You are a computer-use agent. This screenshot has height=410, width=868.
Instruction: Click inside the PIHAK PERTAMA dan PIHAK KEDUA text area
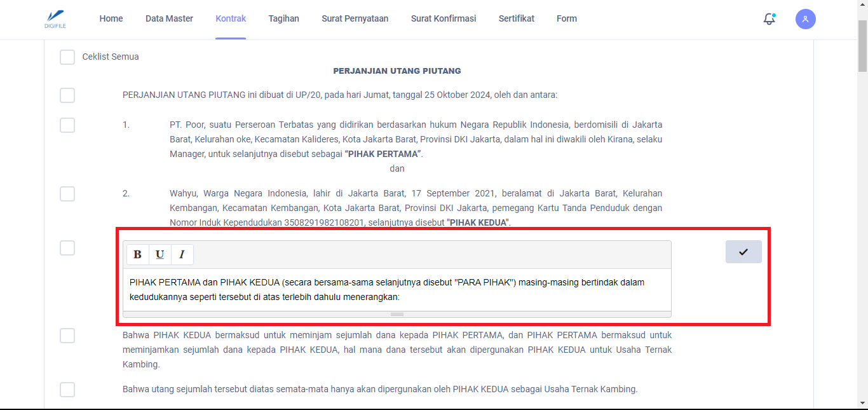[x=397, y=289]
